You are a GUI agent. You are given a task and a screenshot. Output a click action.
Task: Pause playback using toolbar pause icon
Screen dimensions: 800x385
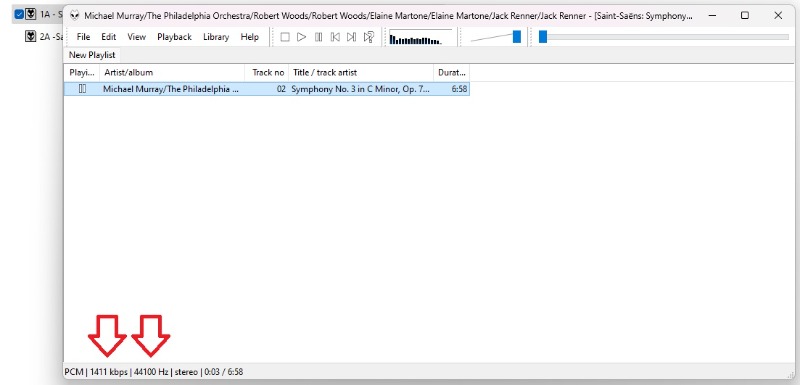[x=318, y=37]
